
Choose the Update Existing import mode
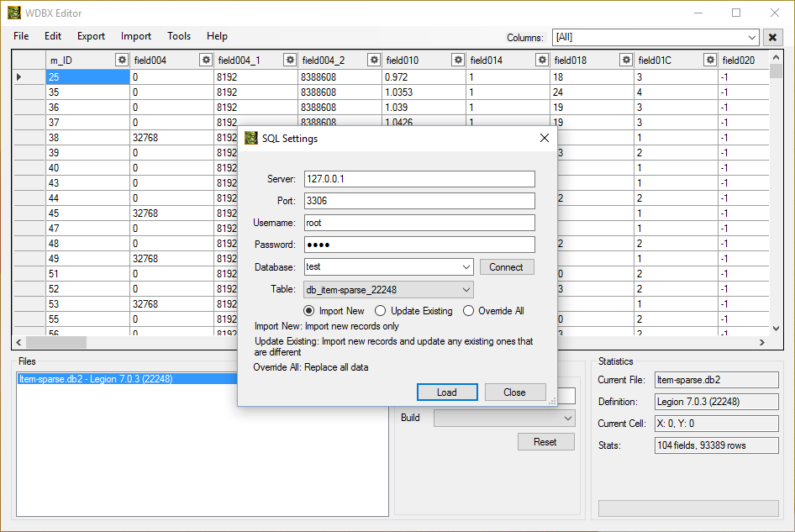pyautogui.click(x=380, y=309)
